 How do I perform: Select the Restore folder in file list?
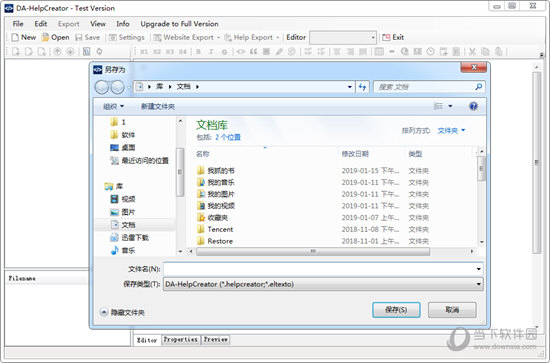[215, 241]
